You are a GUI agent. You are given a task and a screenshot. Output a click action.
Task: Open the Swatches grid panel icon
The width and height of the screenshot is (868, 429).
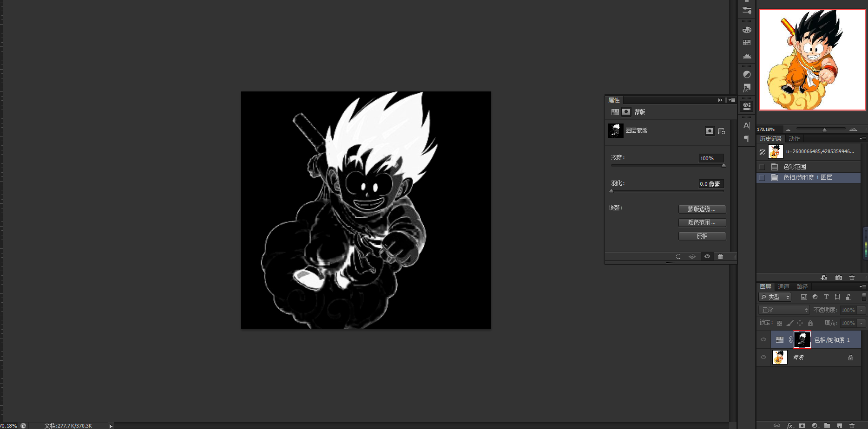[x=747, y=43]
